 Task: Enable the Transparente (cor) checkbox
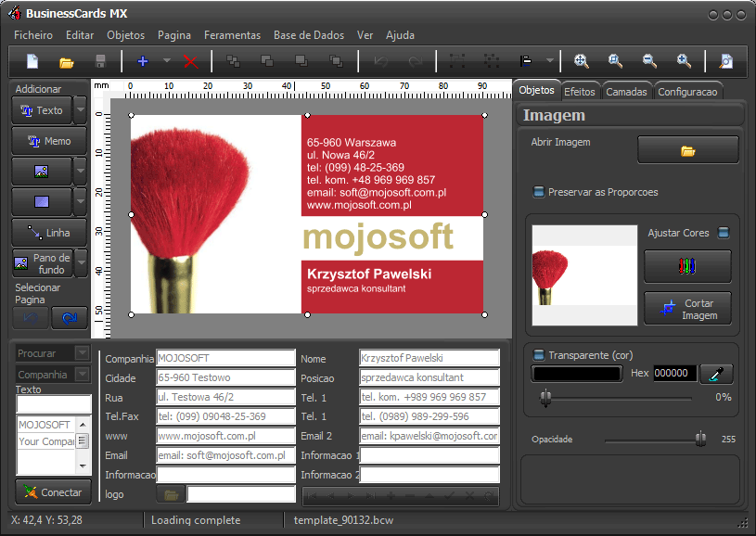point(539,355)
